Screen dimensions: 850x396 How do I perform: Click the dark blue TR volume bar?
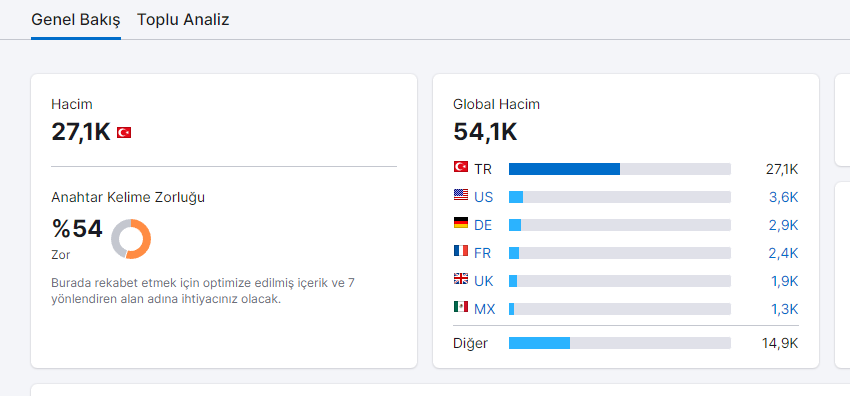coord(564,169)
